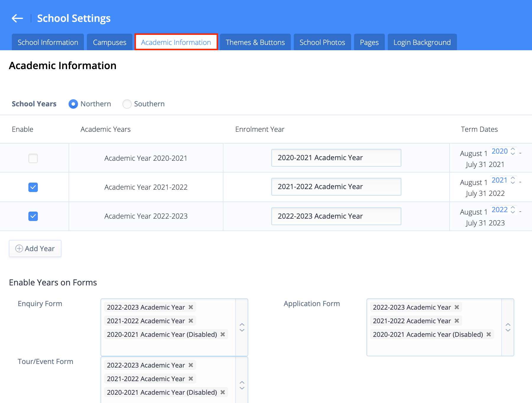Go to the School Photos tab

tap(322, 42)
